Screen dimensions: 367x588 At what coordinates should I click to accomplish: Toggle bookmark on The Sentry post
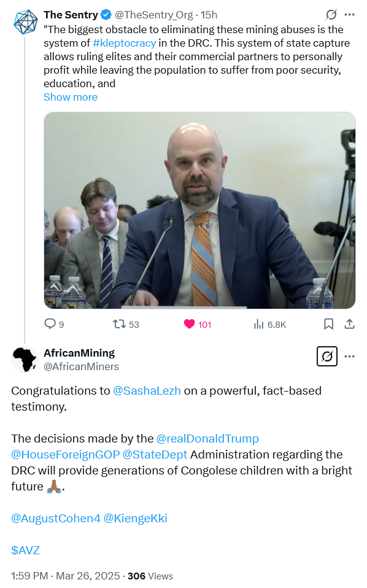point(328,324)
